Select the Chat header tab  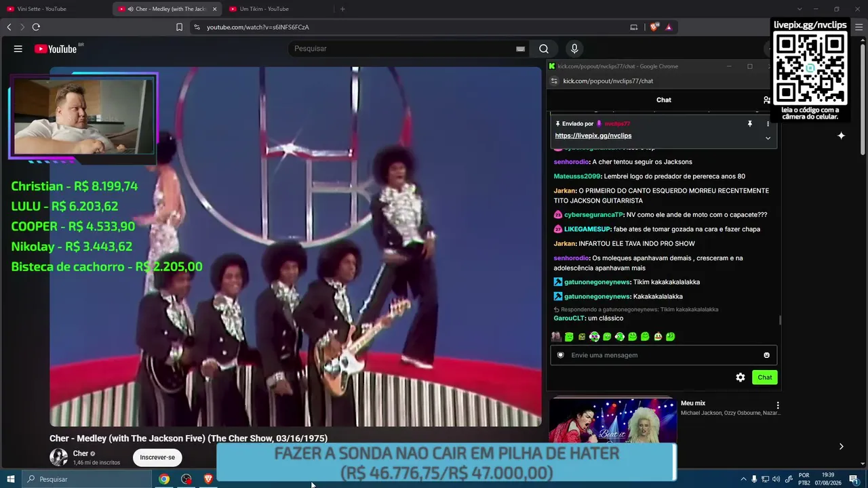pyautogui.click(x=664, y=100)
